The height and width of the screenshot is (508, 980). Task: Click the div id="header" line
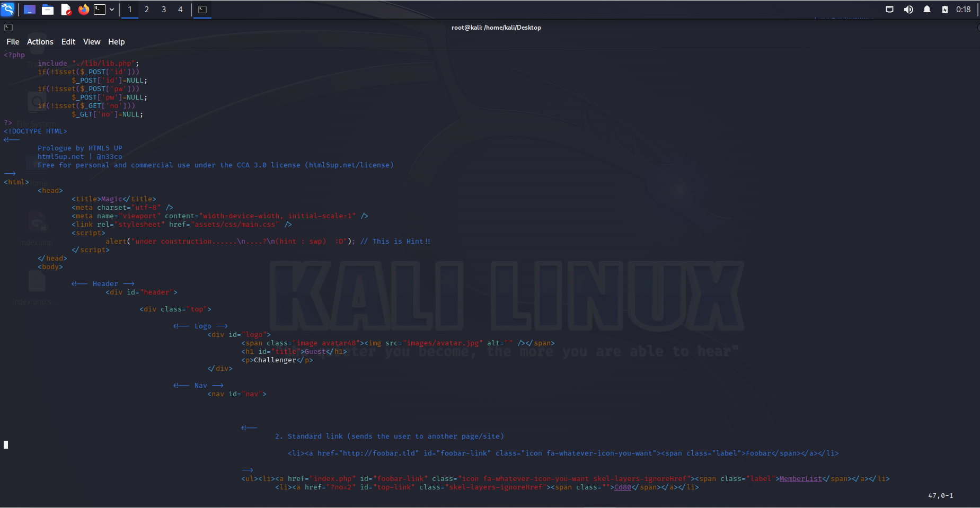142,292
